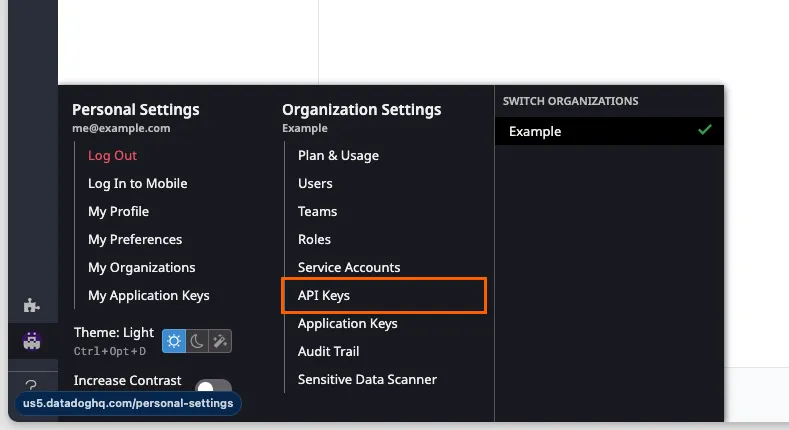Open My Application Keys
Viewport: 789px width, 430px height.
(148, 296)
